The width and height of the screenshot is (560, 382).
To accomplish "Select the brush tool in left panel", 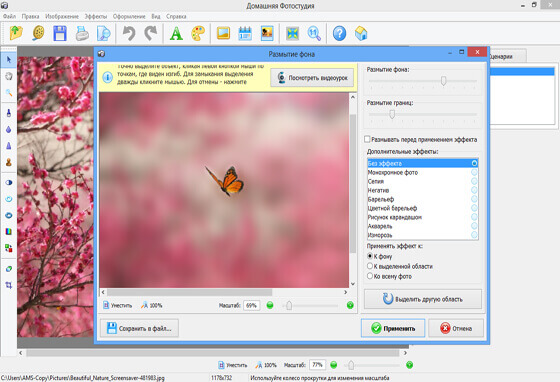I will click(9, 113).
